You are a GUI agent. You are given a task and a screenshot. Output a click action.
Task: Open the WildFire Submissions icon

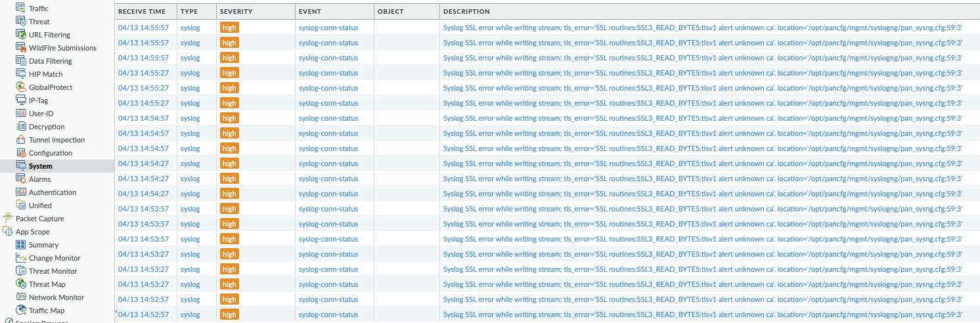coord(20,48)
